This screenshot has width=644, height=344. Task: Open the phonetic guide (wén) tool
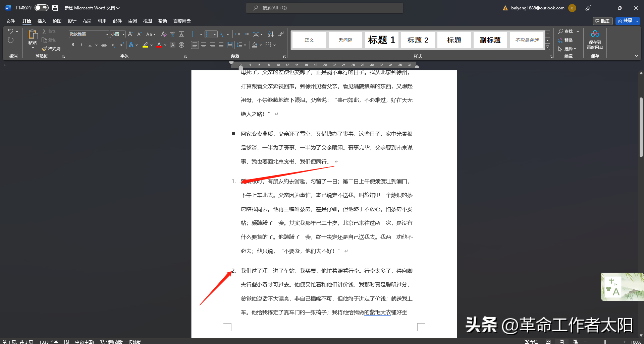click(x=173, y=34)
